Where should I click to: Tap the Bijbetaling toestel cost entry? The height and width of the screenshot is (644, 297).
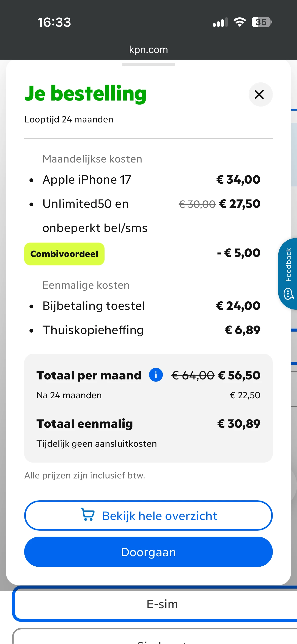94,306
